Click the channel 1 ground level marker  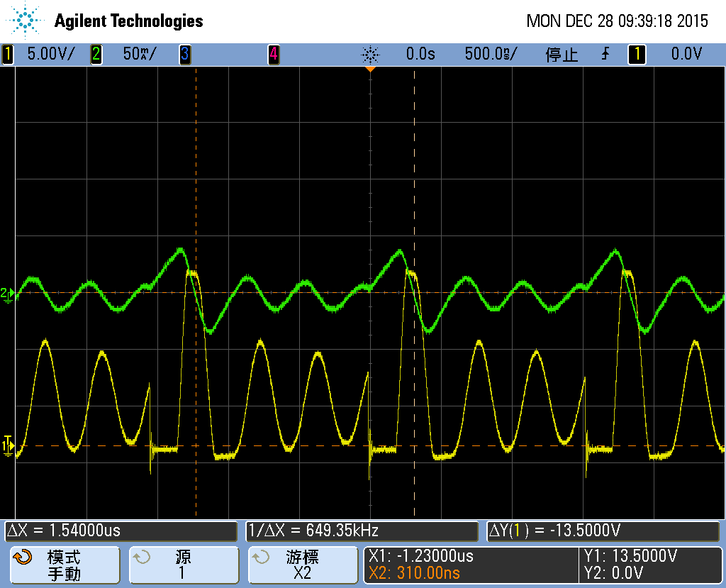[x=8, y=445]
